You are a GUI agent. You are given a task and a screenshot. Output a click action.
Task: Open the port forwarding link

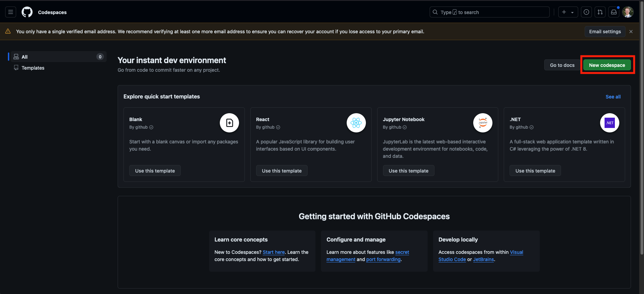point(383,259)
